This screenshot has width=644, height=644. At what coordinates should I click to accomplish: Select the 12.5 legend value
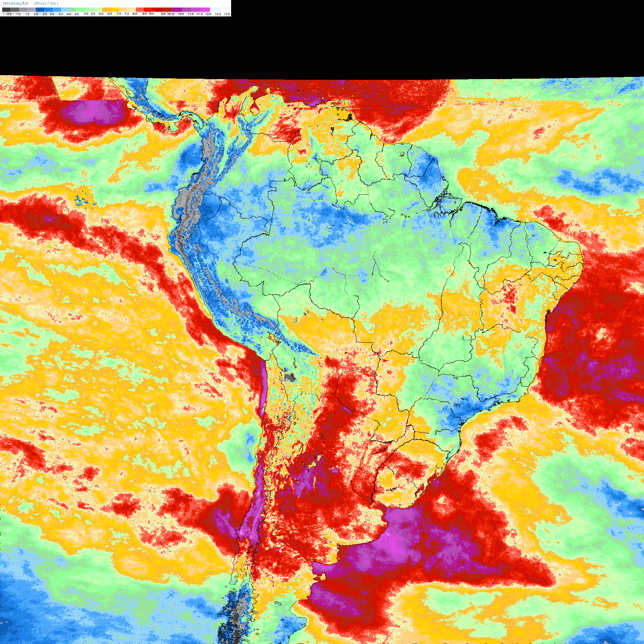point(218,14)
